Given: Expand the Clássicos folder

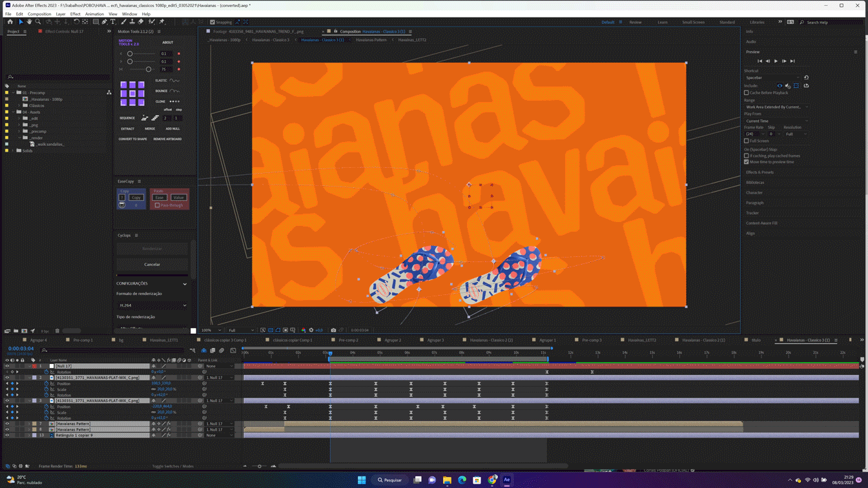Looking at the screenshot, I should (x=20, y=106).
